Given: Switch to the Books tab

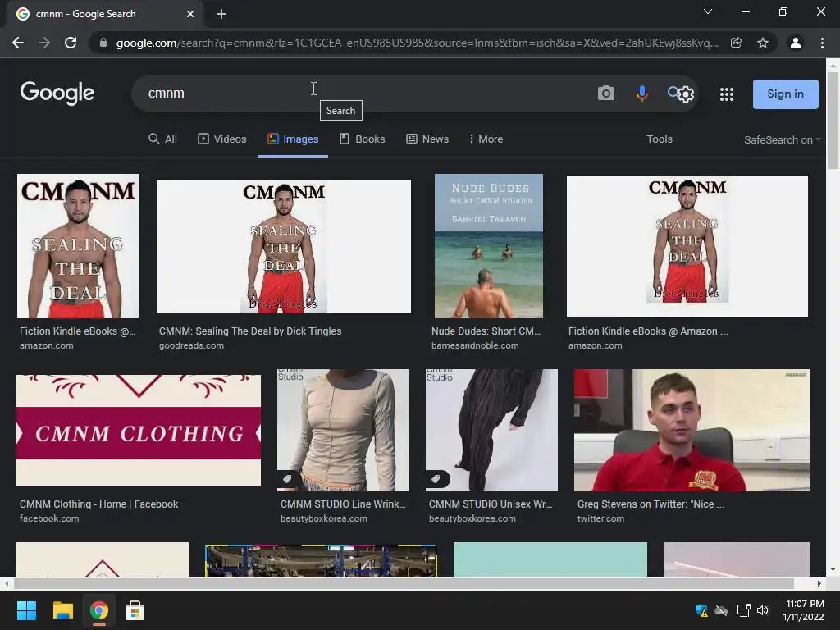Looking at the screenshot, I should coord(362,139).
